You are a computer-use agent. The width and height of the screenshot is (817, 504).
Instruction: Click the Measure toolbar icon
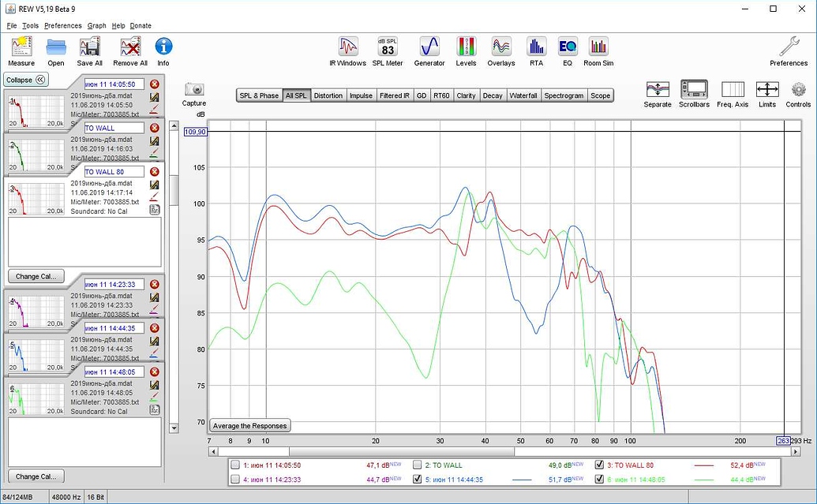coord(21,47)
